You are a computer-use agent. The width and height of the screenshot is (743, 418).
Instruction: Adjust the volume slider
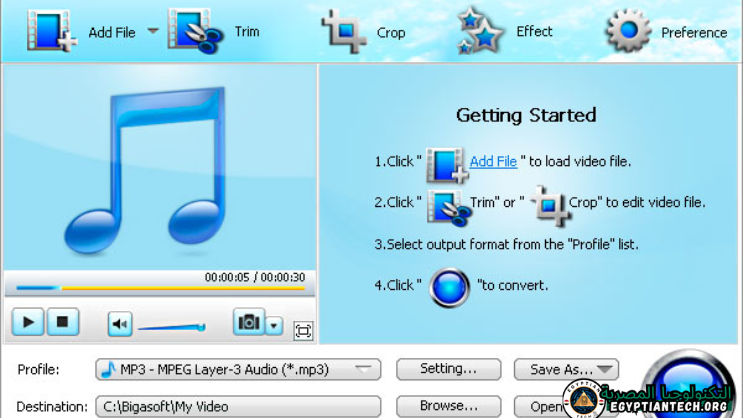171,327
